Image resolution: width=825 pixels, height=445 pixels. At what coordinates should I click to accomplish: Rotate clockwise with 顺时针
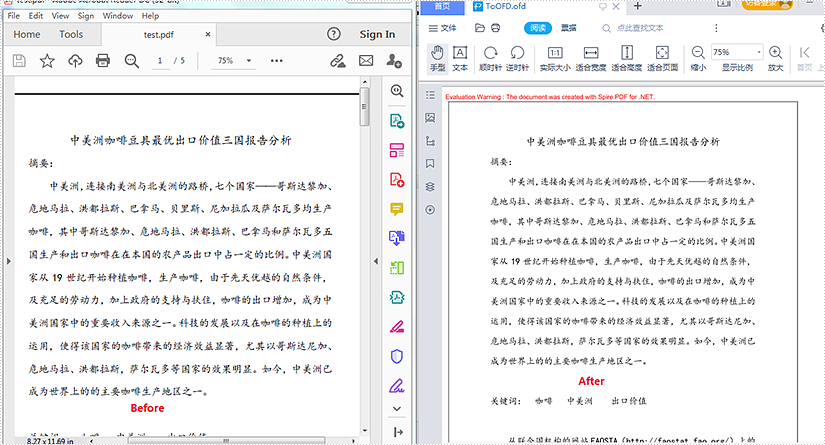click(x=490, y=58)
